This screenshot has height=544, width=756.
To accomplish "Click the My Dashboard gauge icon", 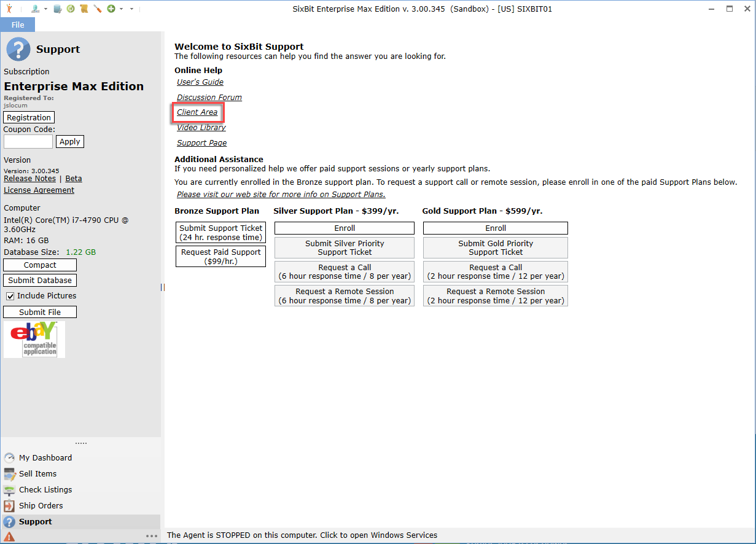I will tap(9, 458).
